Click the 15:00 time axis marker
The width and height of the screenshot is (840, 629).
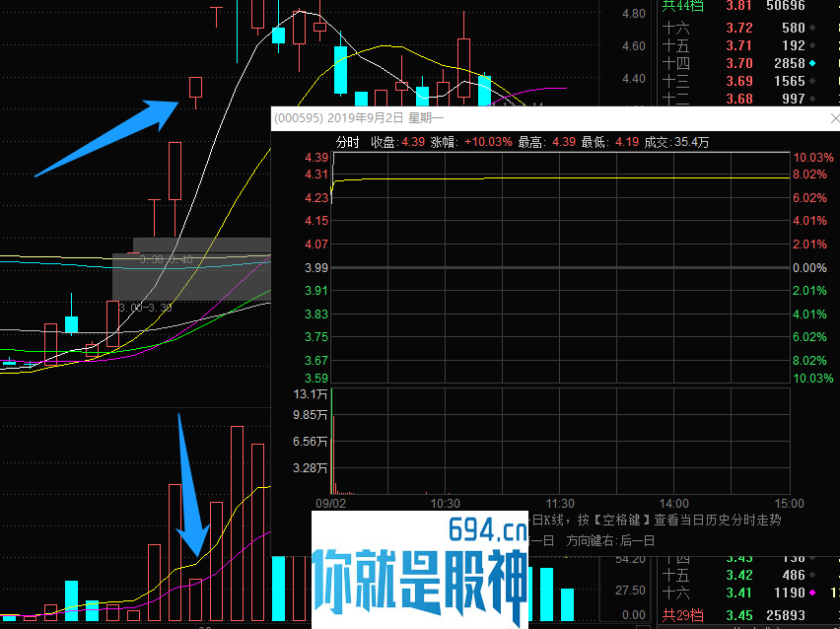(790, 504)
